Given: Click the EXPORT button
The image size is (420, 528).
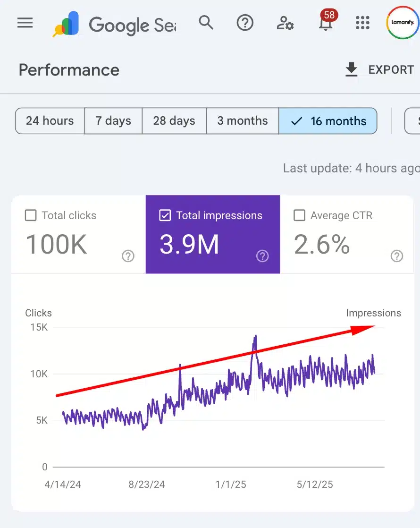Looking at the screenshot, I should (x=392, y=69).
